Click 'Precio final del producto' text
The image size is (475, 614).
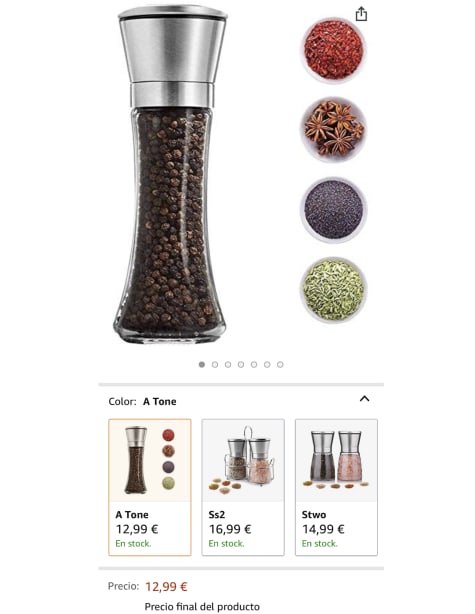pyautogui.click(x=202, y=607)
